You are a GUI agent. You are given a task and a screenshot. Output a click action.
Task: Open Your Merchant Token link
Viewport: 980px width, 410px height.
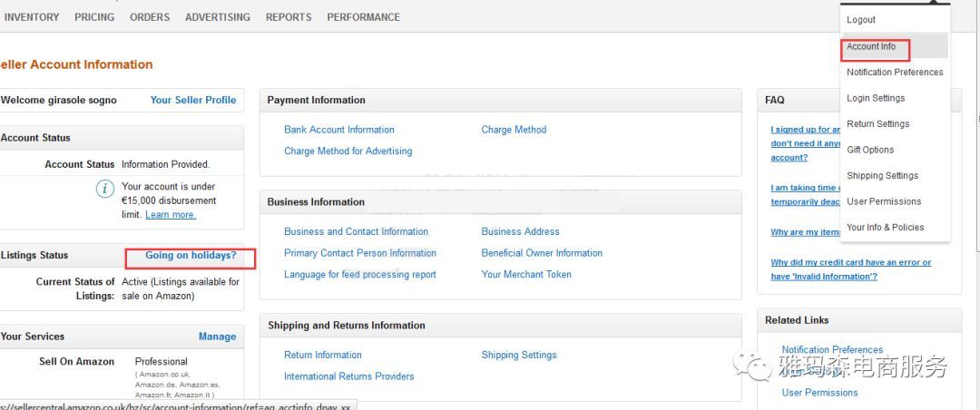pyautogui.click(x=526, y=275)
